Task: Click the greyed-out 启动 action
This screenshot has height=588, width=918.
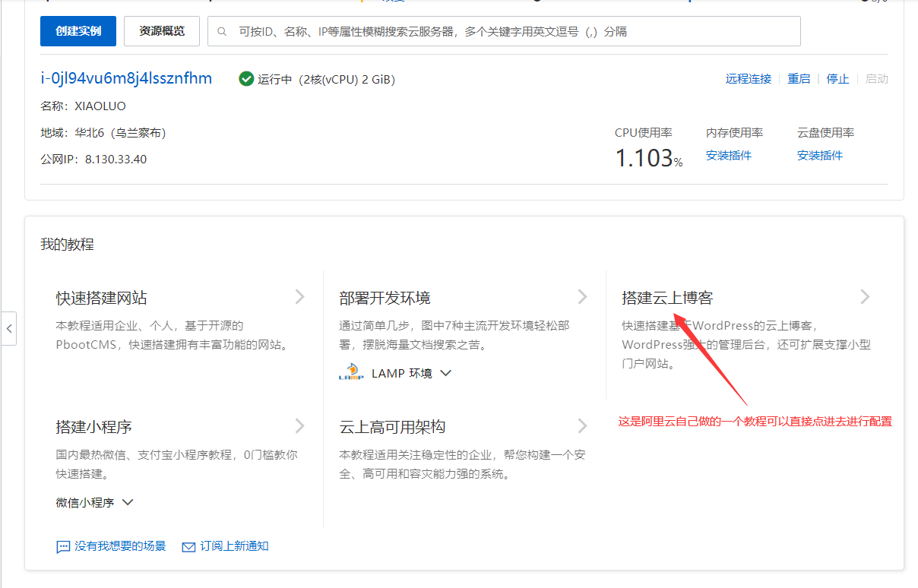Action: pos(877,79)
